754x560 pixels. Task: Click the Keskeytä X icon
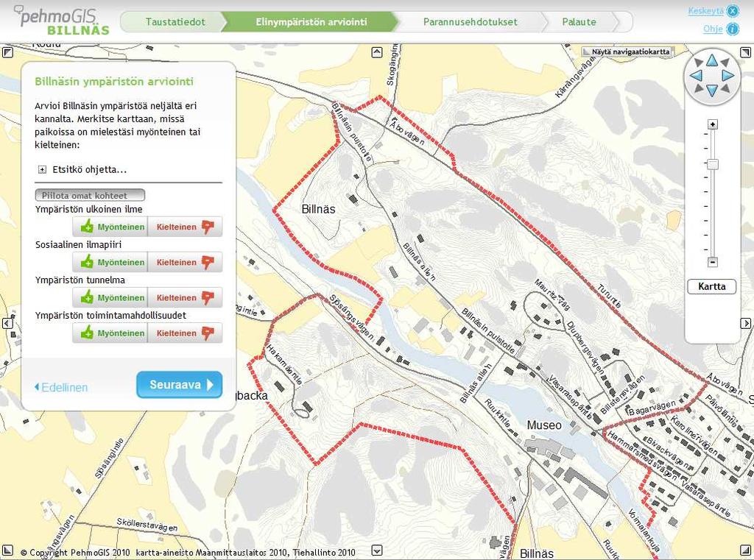[733, 11]
